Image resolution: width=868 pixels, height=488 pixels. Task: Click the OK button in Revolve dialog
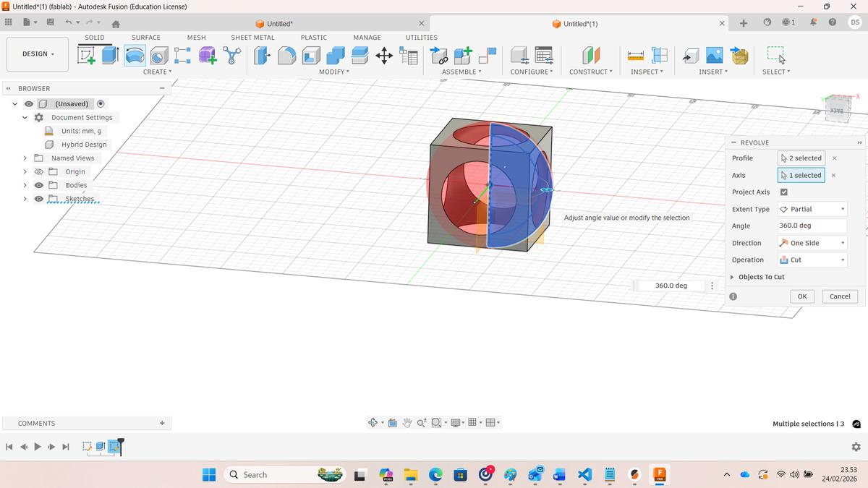point(801,296)
